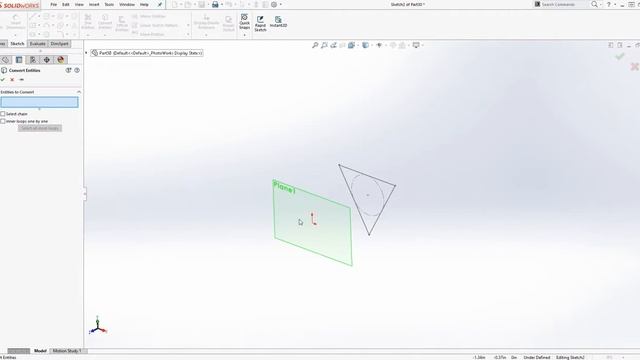Click the panel splitter collapse handle

point(85,194)
